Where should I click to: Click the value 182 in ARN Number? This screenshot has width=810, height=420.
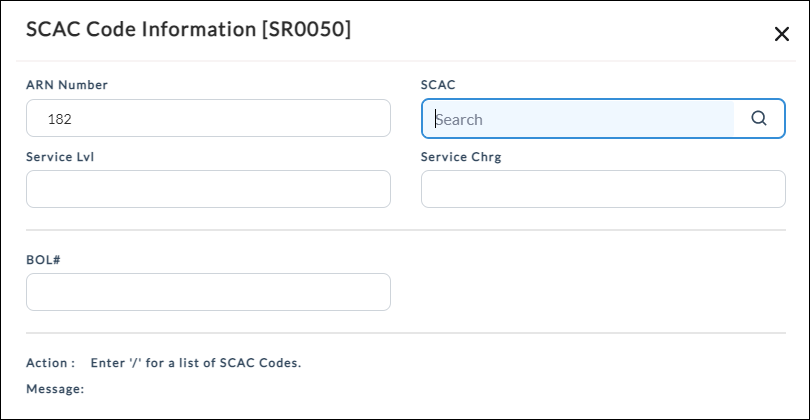[59, 119]
